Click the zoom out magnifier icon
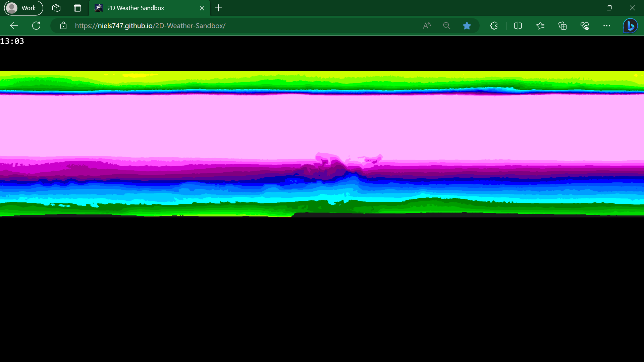Viewport: 644px width, 362px height. coord(446,26)
